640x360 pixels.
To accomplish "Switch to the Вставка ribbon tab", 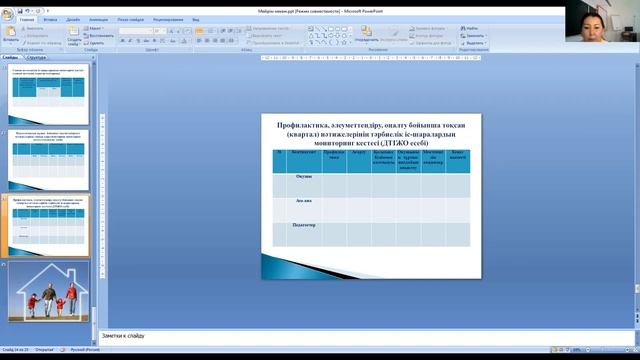I will (50, 20).
